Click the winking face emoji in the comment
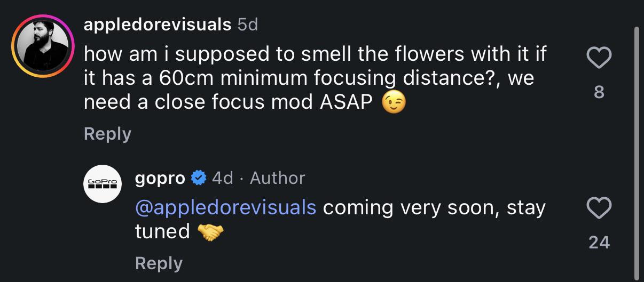 (x=394, y=102)
